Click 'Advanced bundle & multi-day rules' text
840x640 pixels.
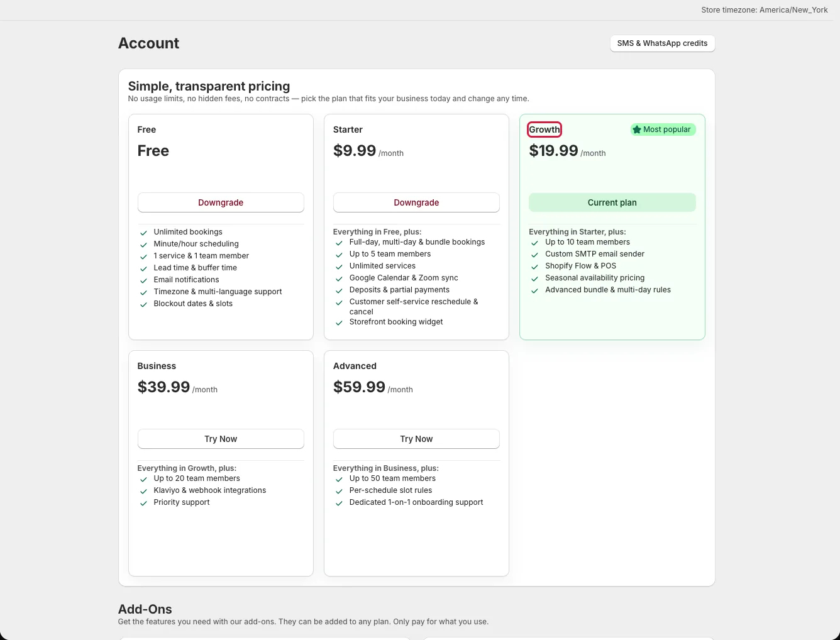pyautogui.click(x=608, y=290)
